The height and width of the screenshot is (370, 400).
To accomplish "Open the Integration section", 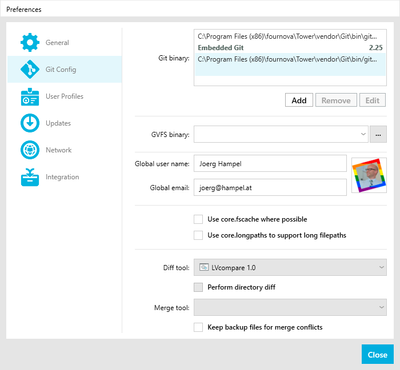I will coord(65,177).
